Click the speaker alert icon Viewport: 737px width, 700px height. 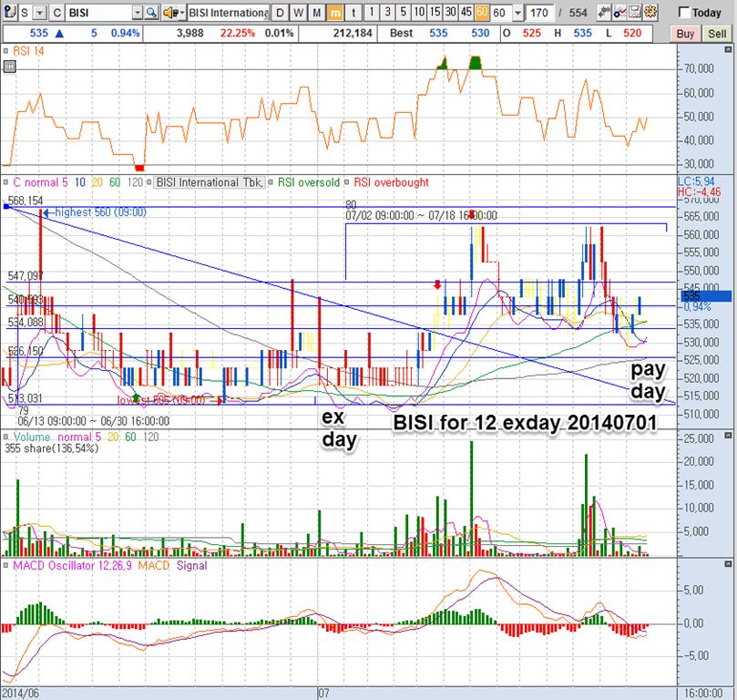pos(173,13)
